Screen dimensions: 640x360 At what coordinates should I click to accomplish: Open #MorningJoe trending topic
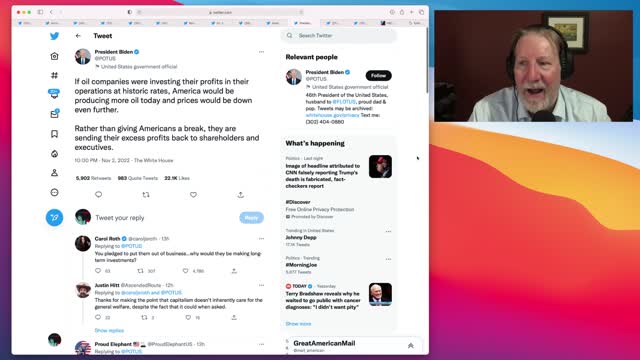coord(301,265)
